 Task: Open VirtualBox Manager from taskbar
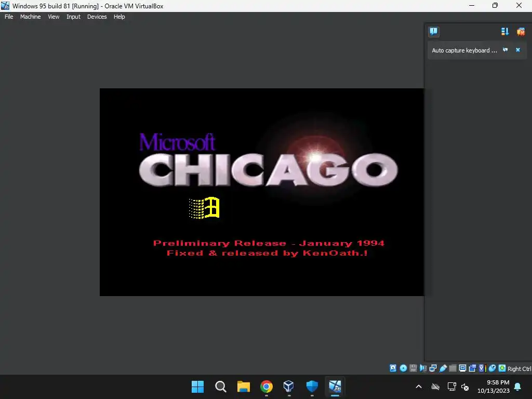pyautogui.click(x=289, y=387)
